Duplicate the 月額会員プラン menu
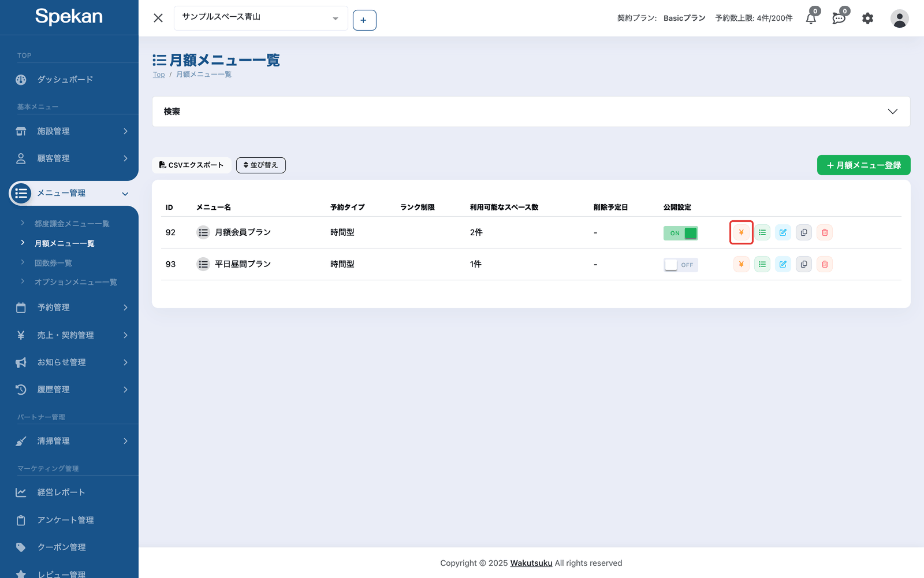The height and width of the screenshot is (578, 924). tap(804, 232)
